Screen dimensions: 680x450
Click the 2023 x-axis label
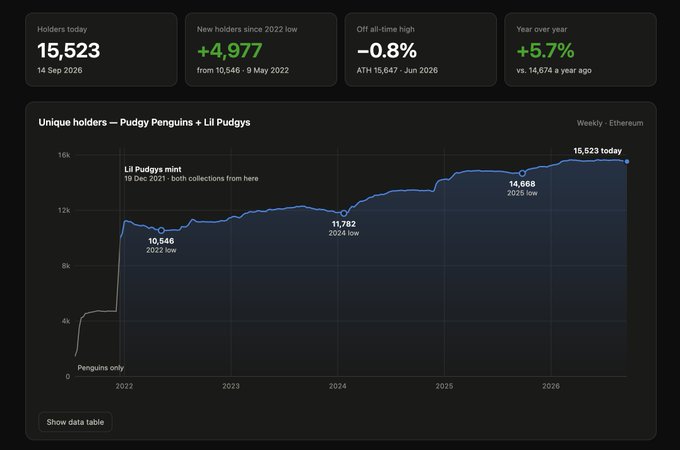point(231,386)
